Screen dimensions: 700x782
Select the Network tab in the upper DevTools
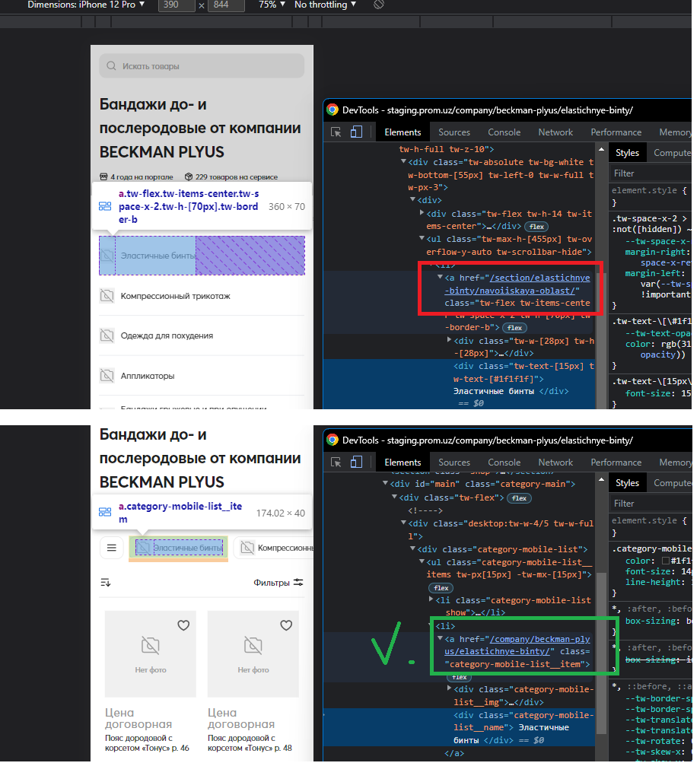(x=555, y=132)
